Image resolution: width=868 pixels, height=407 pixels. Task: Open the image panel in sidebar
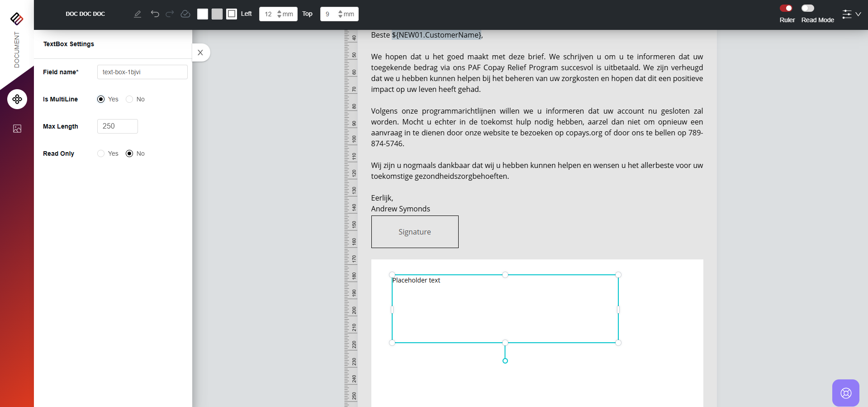click(17, 129)
